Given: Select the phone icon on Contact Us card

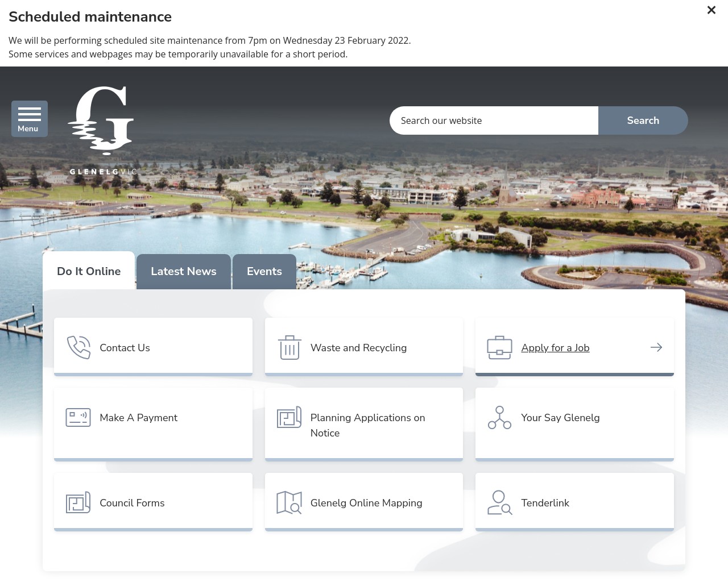Looking at the screenshot, I should pyautogui.click(x=78, y=347).
